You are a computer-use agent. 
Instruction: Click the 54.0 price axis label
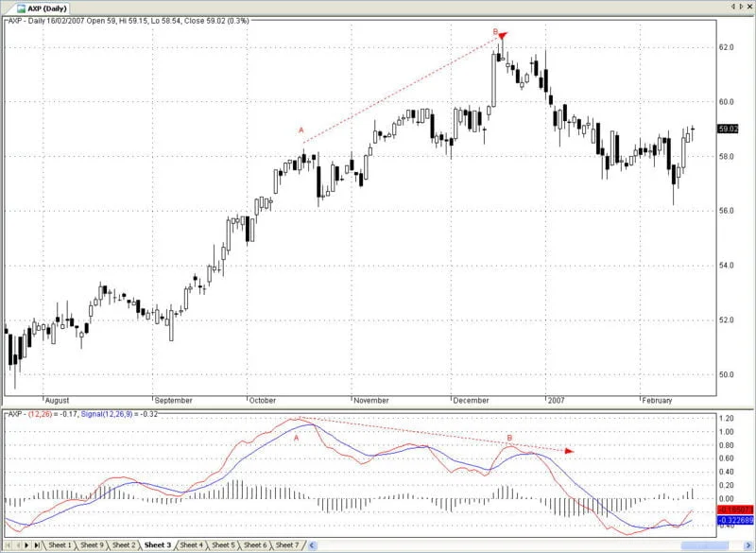(726, 266)
